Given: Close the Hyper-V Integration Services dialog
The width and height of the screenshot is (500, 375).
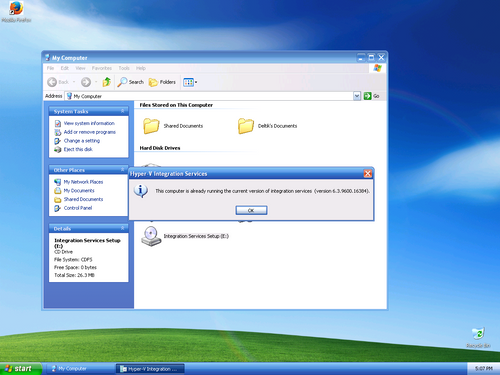Looking at the screenshot, I should 367,174.
